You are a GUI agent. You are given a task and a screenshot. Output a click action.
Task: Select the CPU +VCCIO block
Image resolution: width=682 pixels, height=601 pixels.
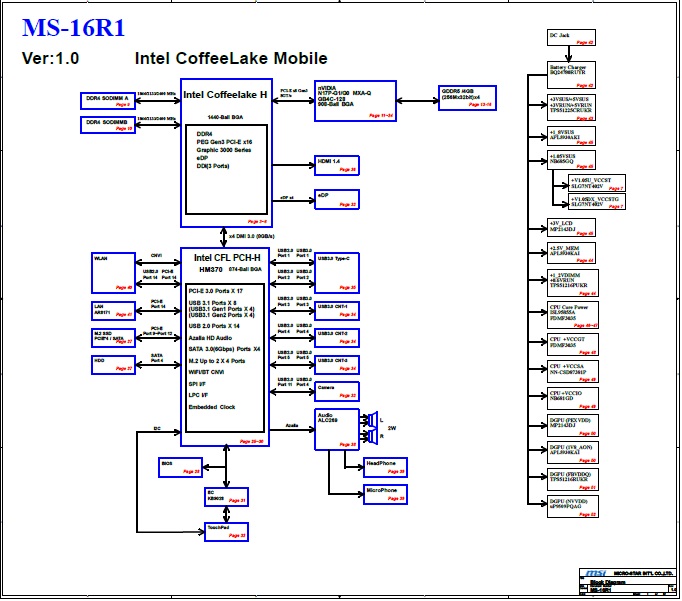[573, 398]
